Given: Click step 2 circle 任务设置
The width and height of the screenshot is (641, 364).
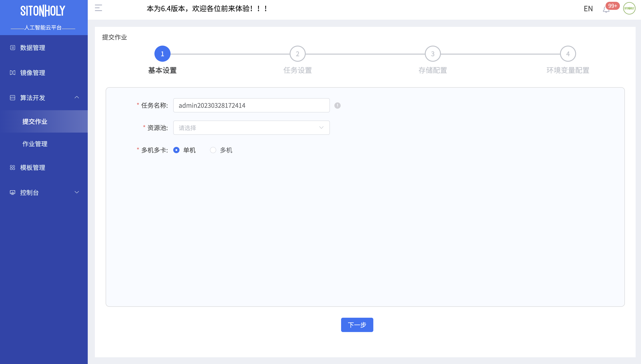Looking at the screenshot, I should click(x=297, y=54).
